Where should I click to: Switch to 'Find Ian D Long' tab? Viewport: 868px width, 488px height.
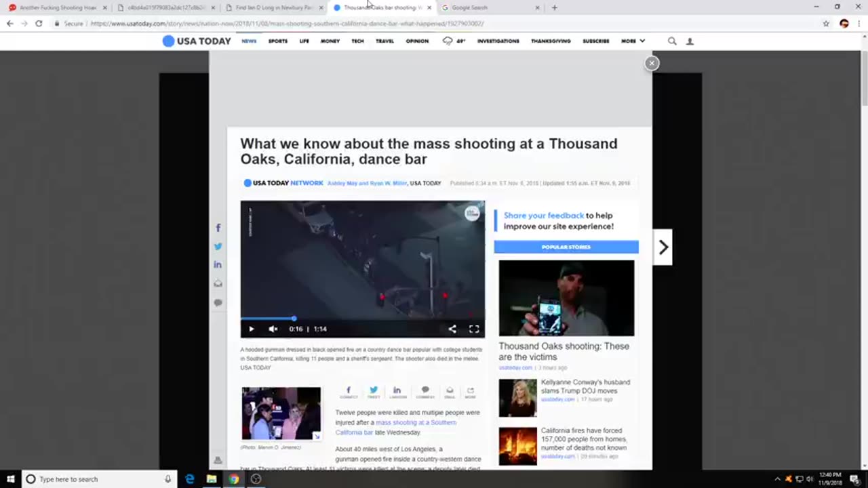coord(275,7)
